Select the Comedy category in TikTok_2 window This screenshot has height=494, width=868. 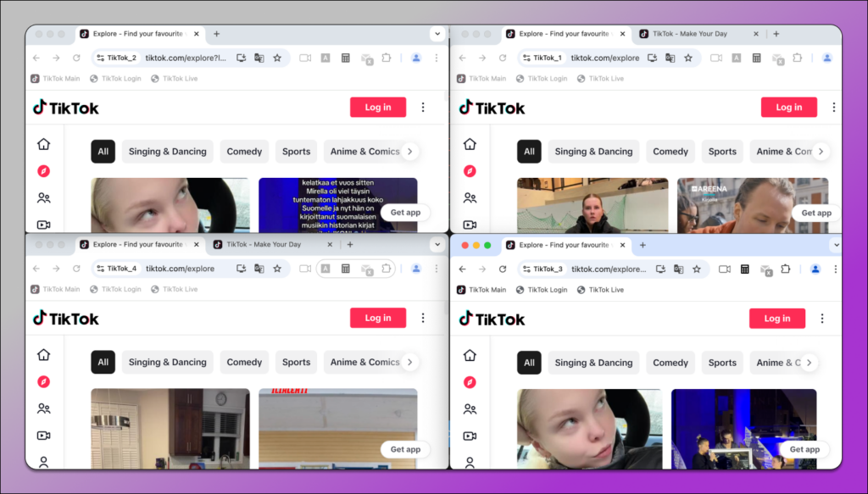tap(244, 152)
